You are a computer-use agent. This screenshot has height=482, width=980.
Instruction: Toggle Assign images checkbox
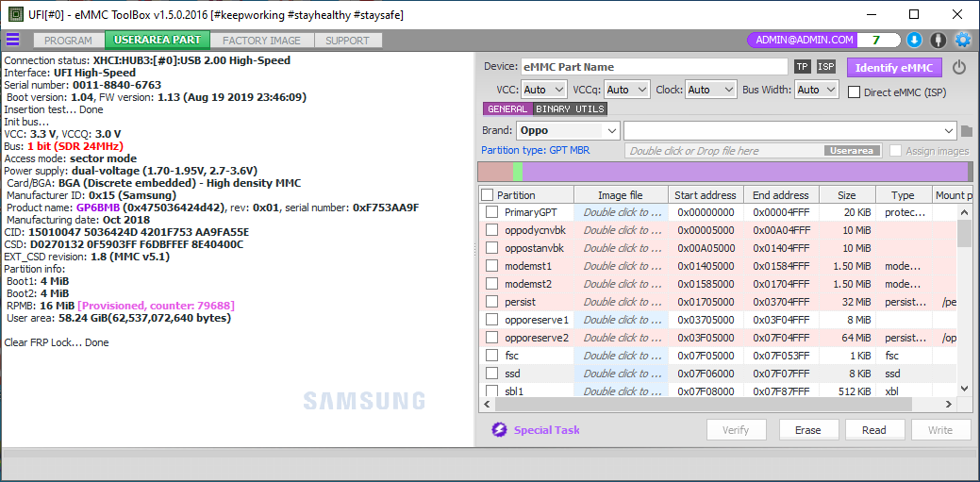click(x=896, y=151)
